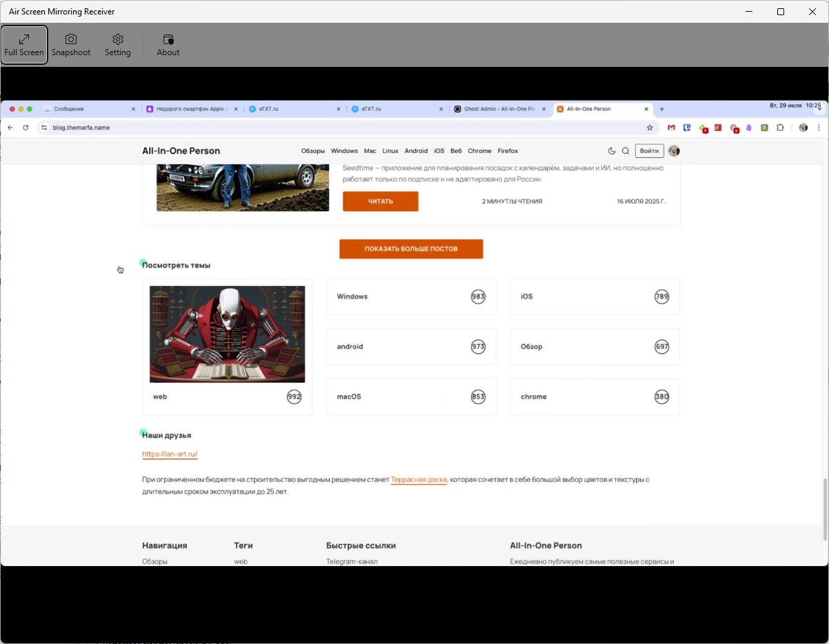Open the Gmail extension icon
Screen dimensions: 829x644
(671, 128)
